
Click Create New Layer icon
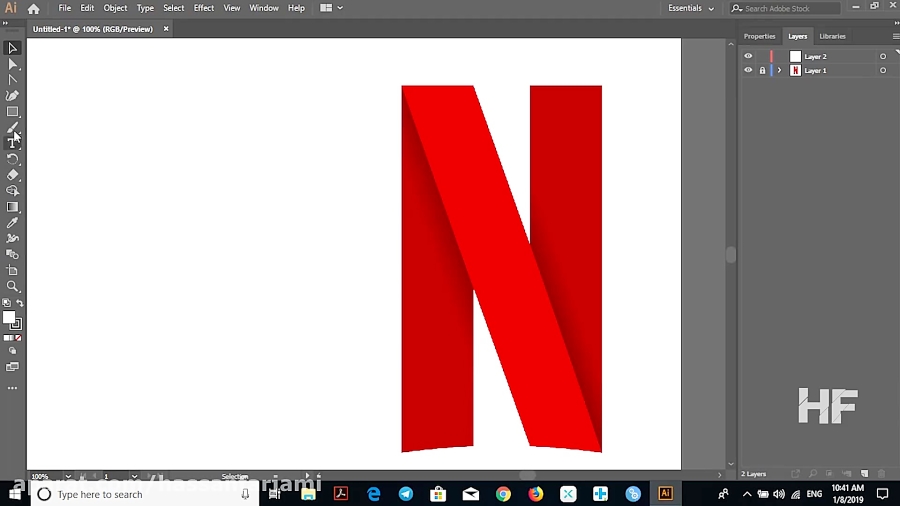click(864, 474)
